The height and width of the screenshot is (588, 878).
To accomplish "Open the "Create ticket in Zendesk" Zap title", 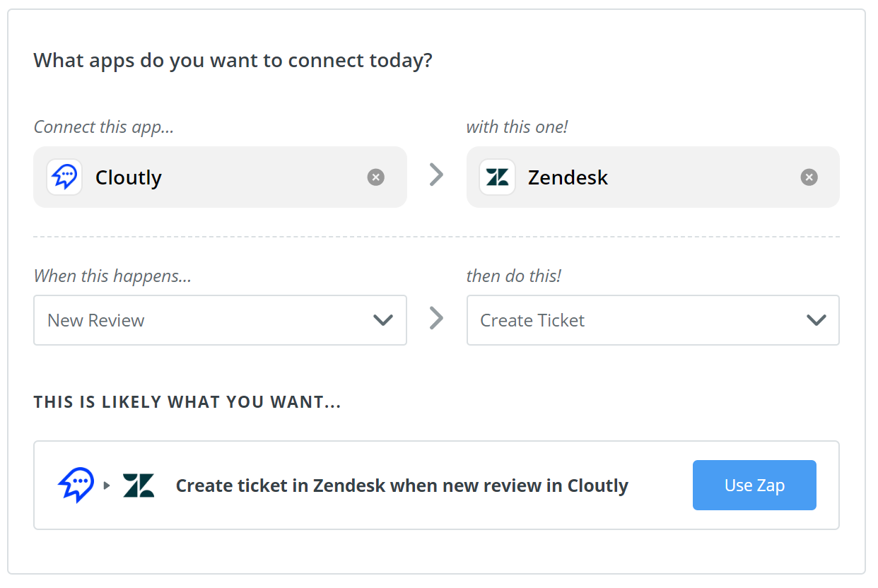I will tap(402, 486).
